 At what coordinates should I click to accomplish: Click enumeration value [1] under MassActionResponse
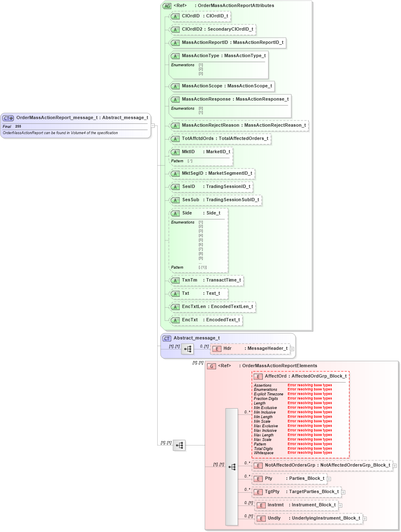pyautogui.click(x=201, y=112)
